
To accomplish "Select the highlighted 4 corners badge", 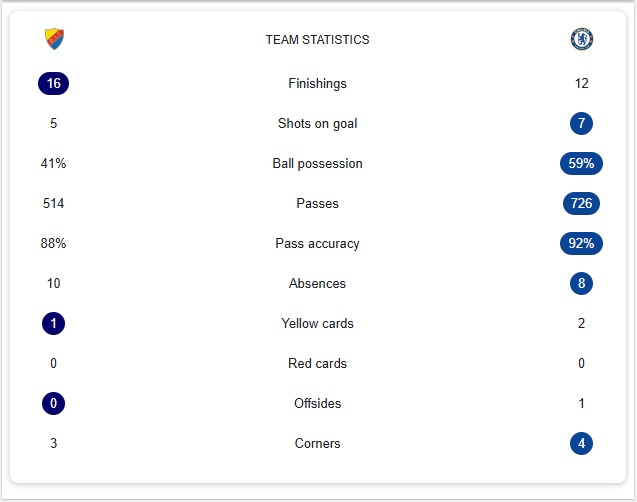I will tap(581, 444).
